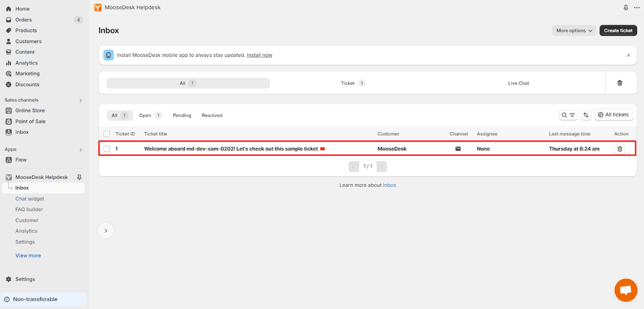Expand the collapsed side panel arrow
The image size is (644, 309).
click(x=106, y=231)
